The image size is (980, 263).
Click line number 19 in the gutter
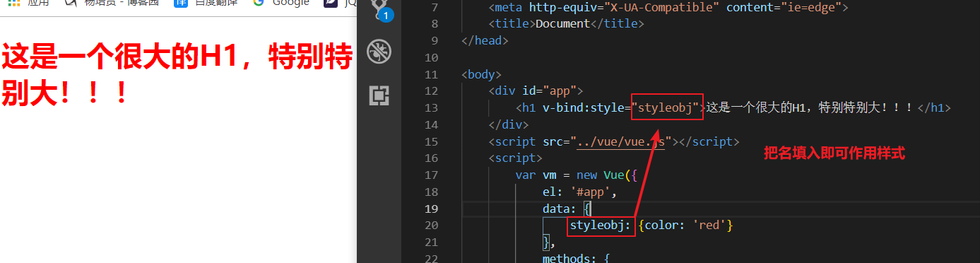(431, 209)
